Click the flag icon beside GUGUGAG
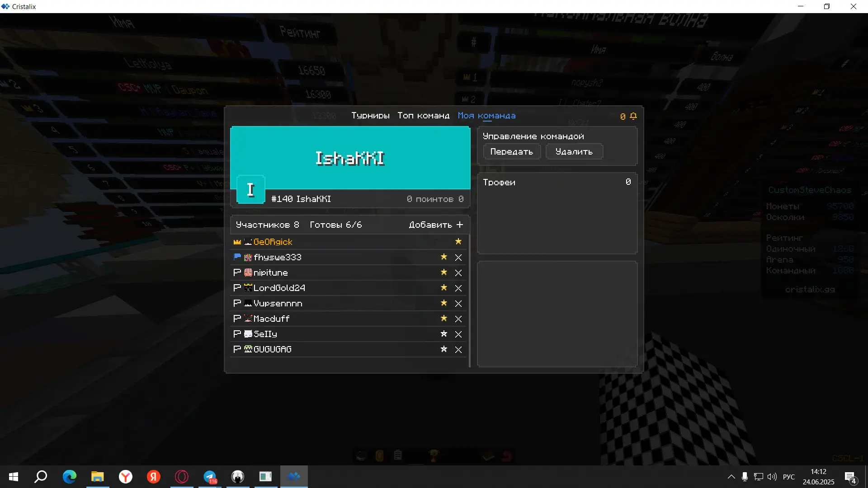Screen dimensions: 868x488 point(237,349)
